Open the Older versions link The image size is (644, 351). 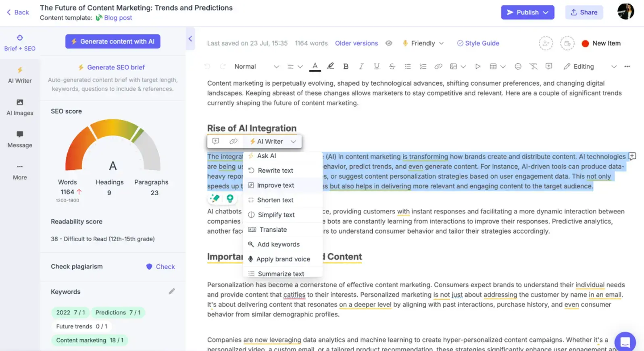[356, 43]
